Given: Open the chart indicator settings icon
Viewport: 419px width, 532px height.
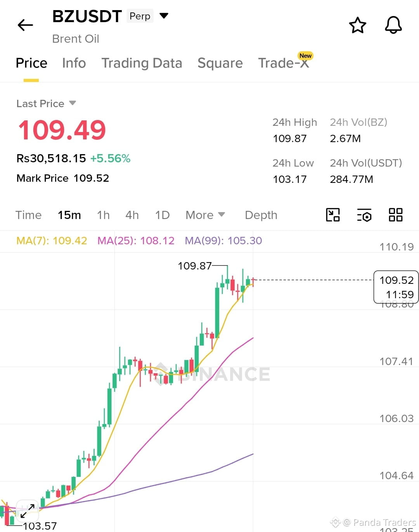Looking at the screenshot, I should point(364,215).
